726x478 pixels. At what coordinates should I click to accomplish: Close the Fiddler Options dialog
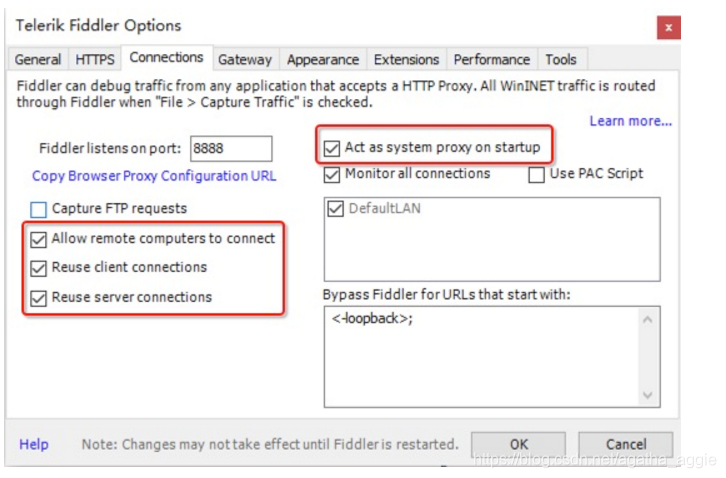coord(669,27)
